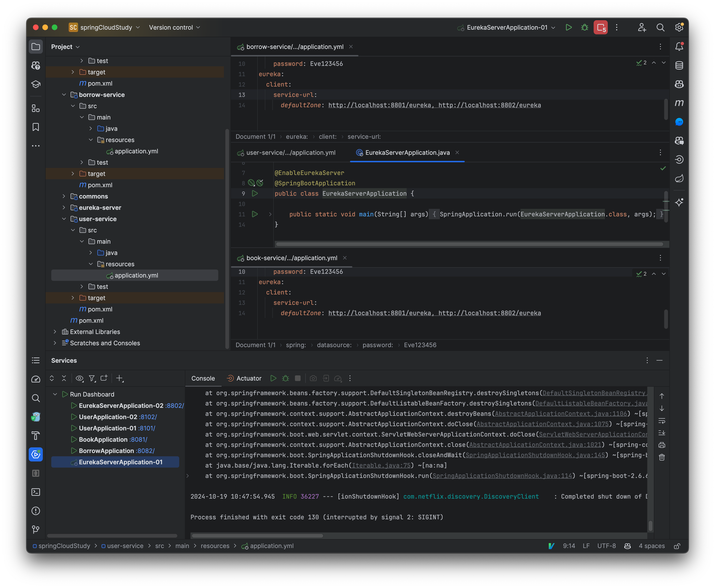Select the EurekaServerApplication.java editor tab
Viewport: 715px width, 588px height.
407,153
